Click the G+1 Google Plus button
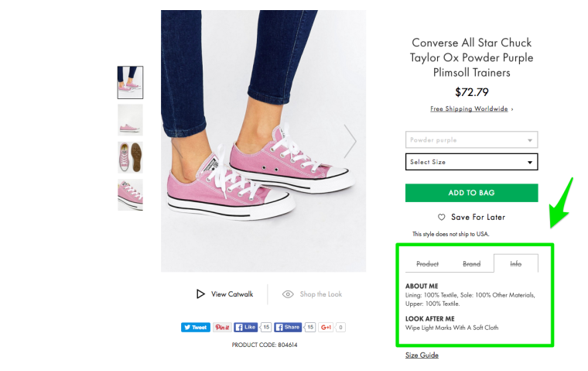This screenshot has height=371, width=588. pyautogui.click(x=326, y=327)
